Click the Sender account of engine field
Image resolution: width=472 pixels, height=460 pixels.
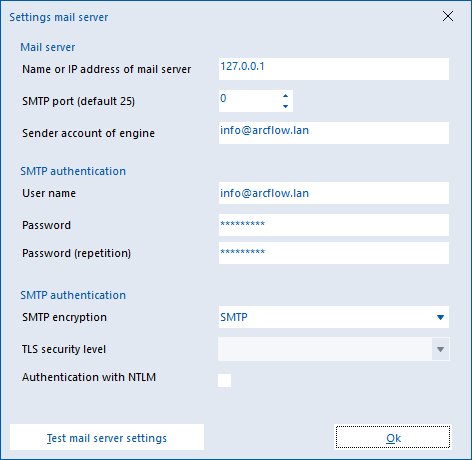coord(334,133)
